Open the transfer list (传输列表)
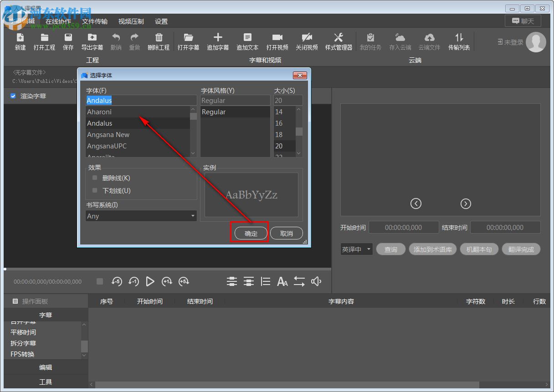Screen dimensions: 554x392 coord(459,38)
